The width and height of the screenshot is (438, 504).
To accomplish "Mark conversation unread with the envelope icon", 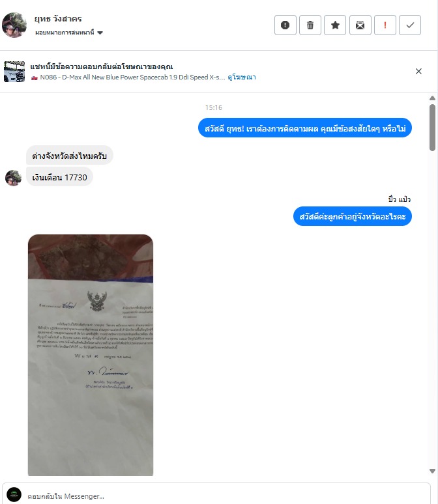I will tap(360, 25).
